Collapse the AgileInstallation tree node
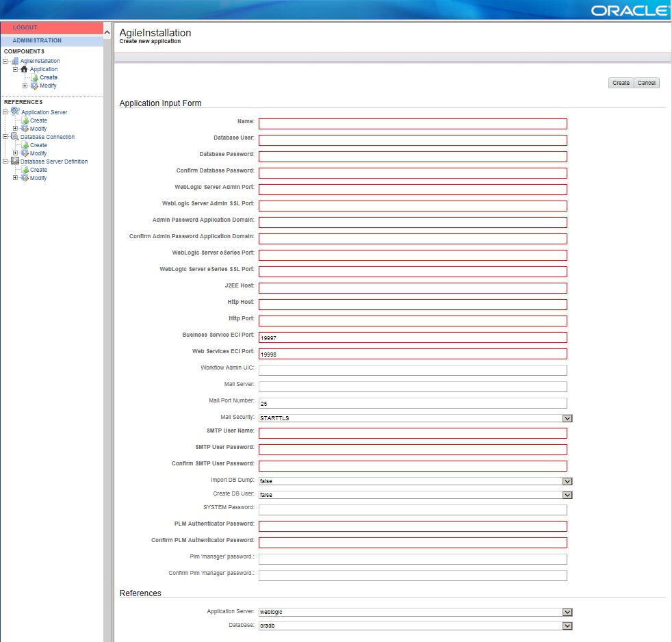672x642 pixels. (x=5, y=61)
